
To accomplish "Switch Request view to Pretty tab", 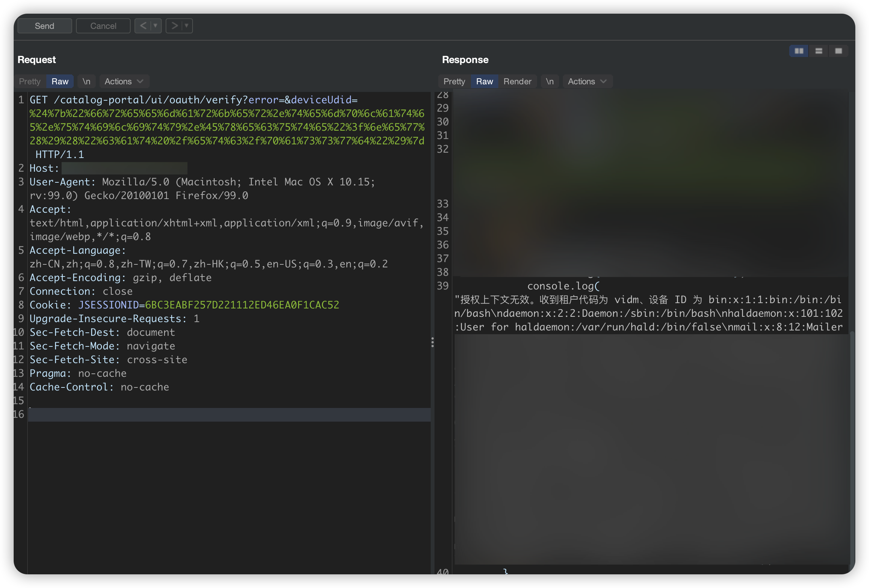I will [29, 81].
